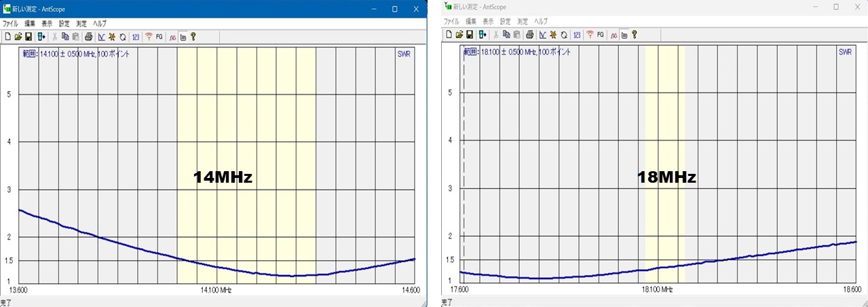Click the red antenna icon in 18MHz window
The height and width of the screenshot is (307, 868).
590,34
